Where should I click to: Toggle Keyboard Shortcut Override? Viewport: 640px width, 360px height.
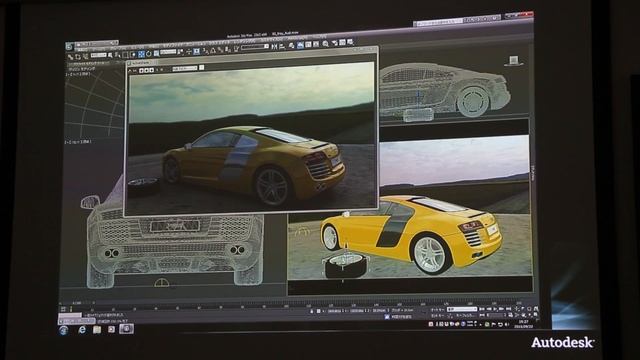196,51
